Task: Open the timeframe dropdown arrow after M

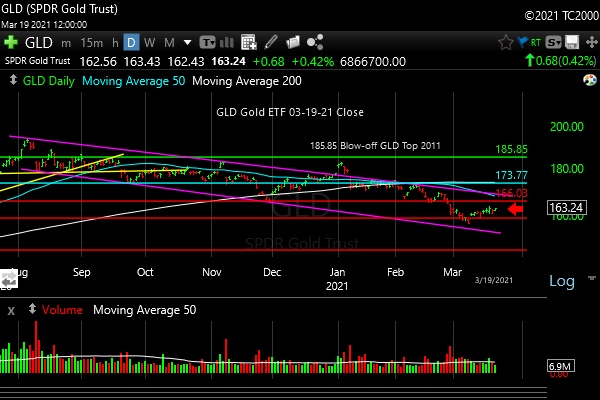Action: tap(187, 43)
